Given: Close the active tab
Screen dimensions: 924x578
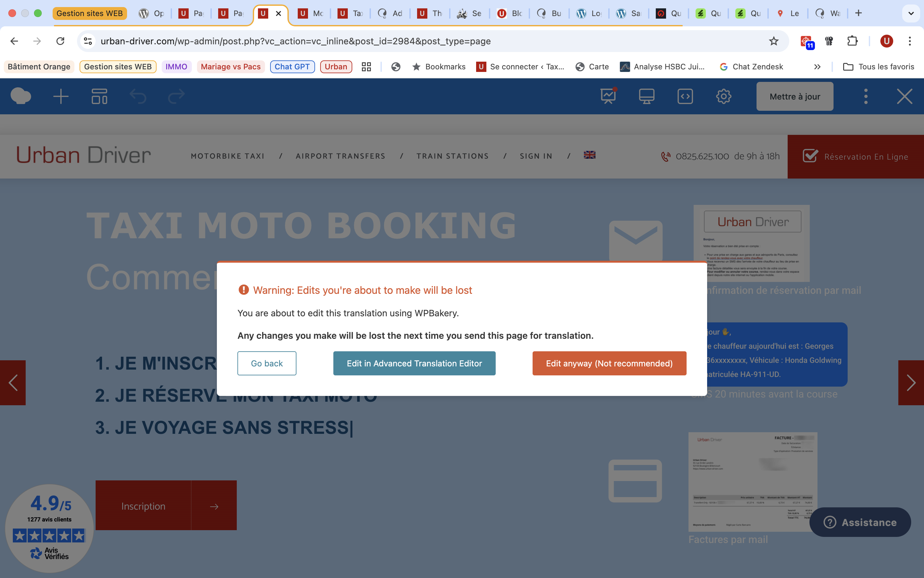Looking at the screenshot, I should 279,13.
